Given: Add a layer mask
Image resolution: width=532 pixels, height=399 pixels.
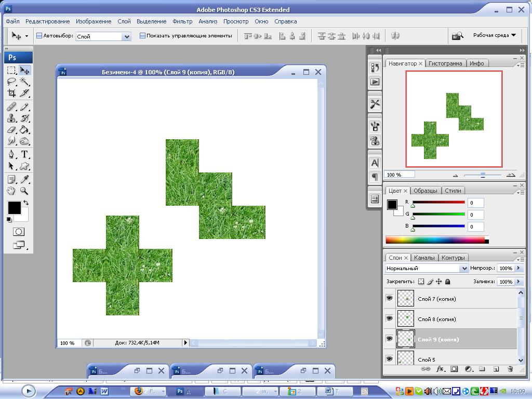Looking at the screenshot, I should [x=454, y=369].
